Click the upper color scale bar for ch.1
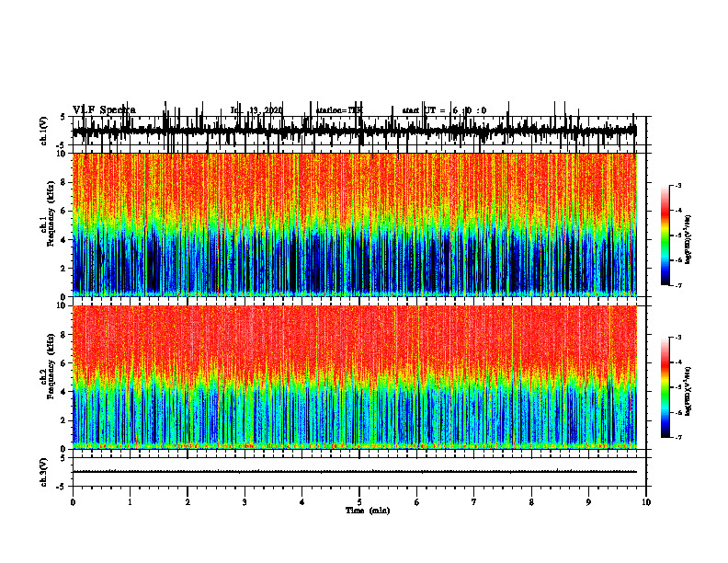The width and height of the screenshot is (728, 563). point(665,235)
